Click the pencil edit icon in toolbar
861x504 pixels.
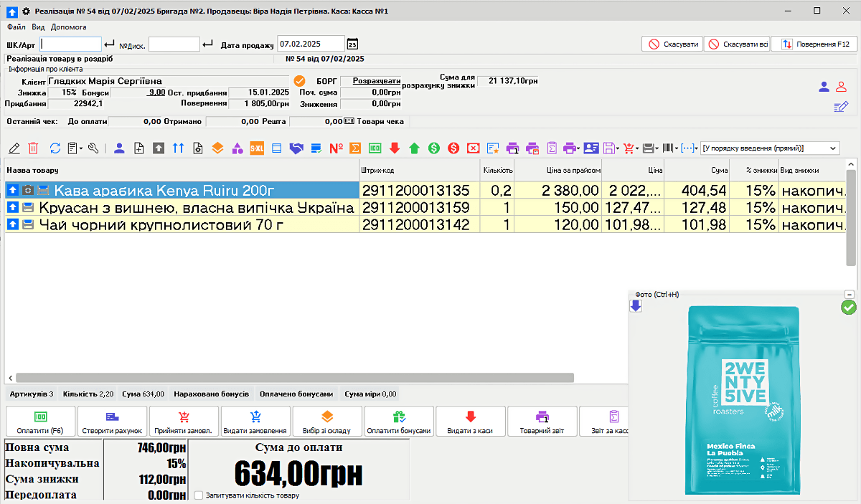tap(14, 148)
